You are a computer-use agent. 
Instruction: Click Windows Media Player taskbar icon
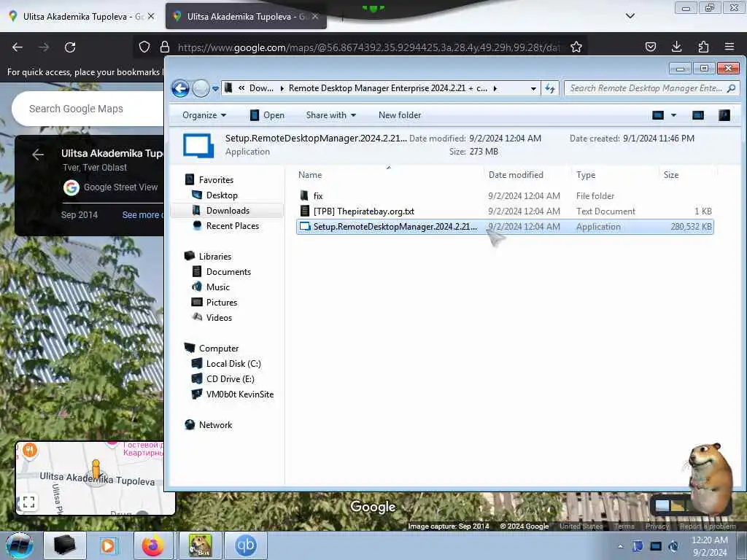click(x=109, y=545)
